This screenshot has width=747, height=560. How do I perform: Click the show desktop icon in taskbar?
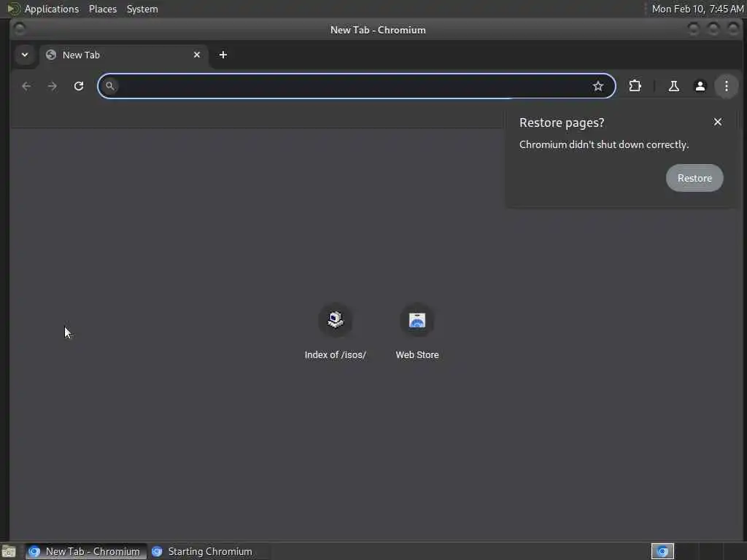click(9, 551)
